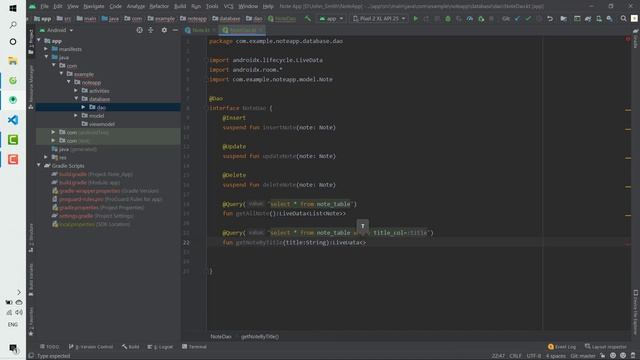Open the AVD Manager icon in toolbar
Image resolution: width=640 pixels, height=360 pixels.
tap(599, 19)
